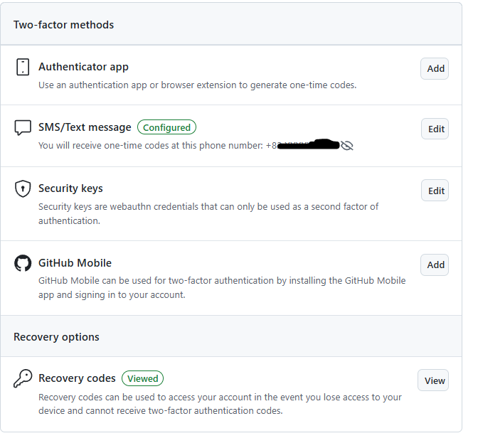
Task: Select the Authenticator app heading
Action: click(83, 67)
